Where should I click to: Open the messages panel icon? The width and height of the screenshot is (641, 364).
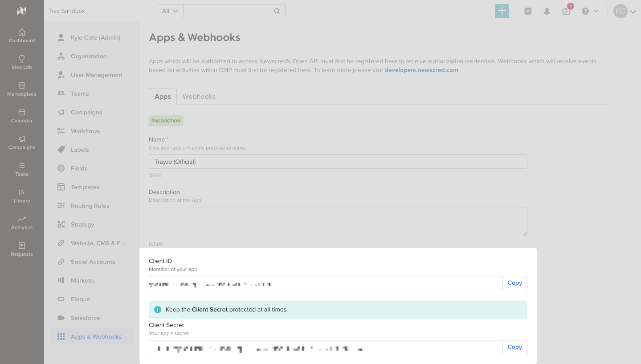point(528,11)
